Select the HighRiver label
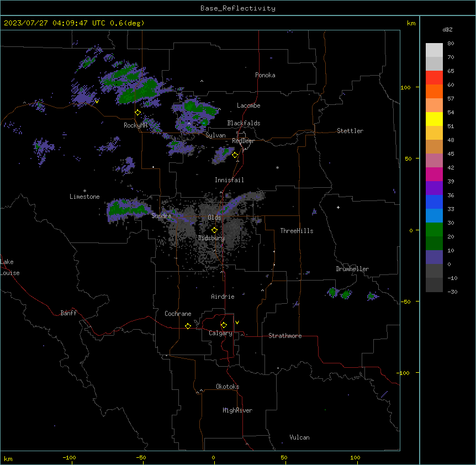This screenshot has height=465, width=476. point(237,410)
